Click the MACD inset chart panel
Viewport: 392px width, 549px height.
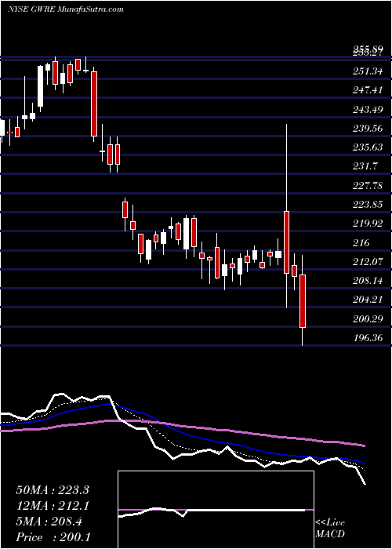(x=216, y=510)
